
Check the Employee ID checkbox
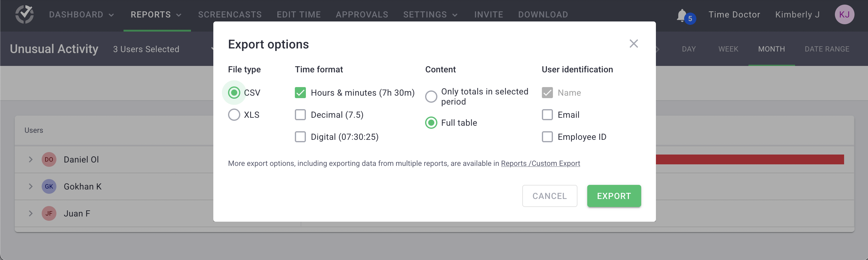coord(547,137)
